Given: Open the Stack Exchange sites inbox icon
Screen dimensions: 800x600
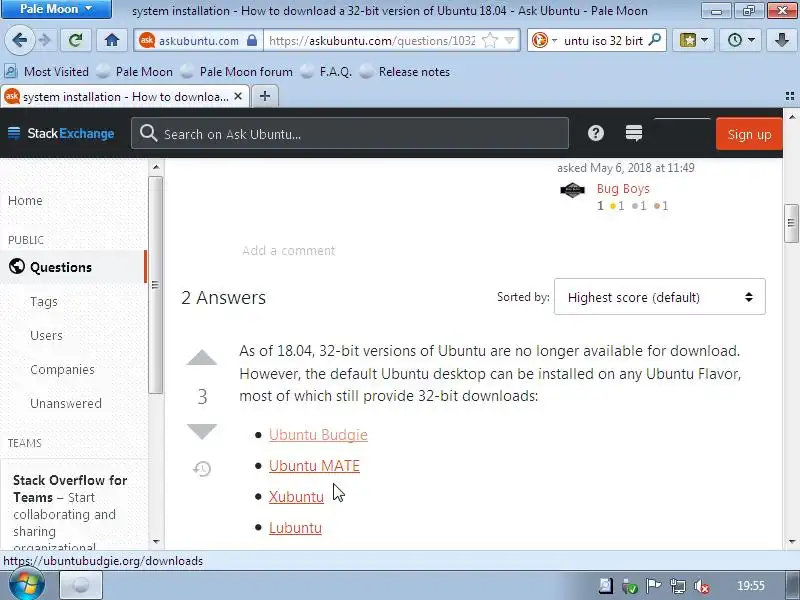Looking at the screenshot, I should (634, 133).
